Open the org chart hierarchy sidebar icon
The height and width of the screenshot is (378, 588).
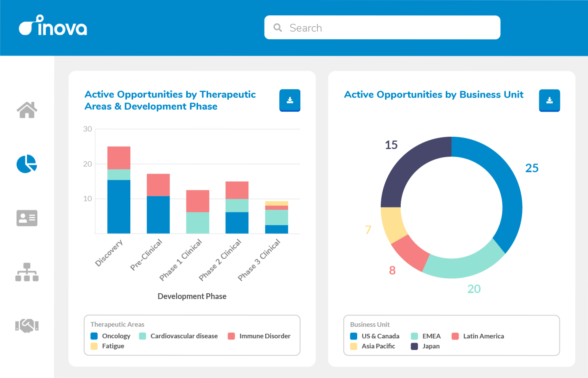point(27,272)
